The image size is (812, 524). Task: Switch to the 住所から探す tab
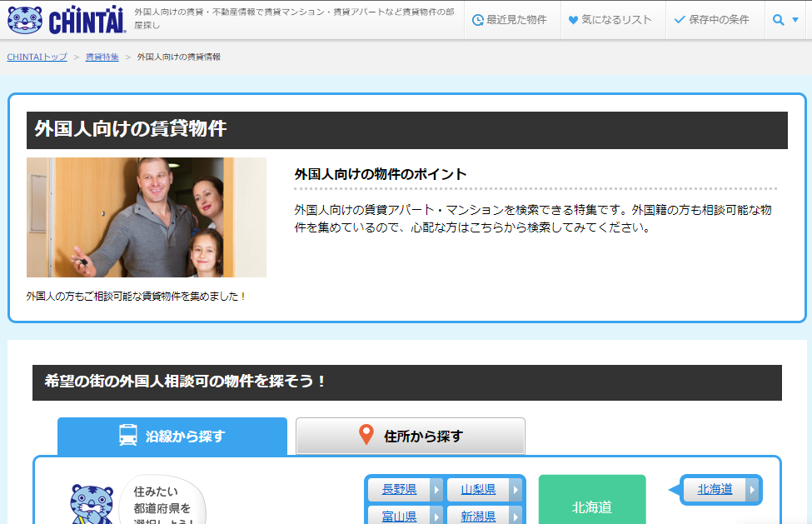click(x=410, y=436)
